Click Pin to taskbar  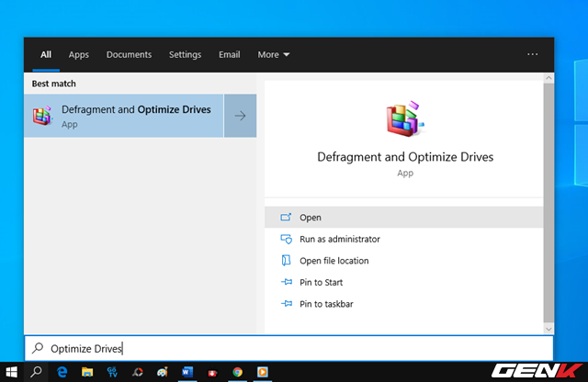point(404,304)
